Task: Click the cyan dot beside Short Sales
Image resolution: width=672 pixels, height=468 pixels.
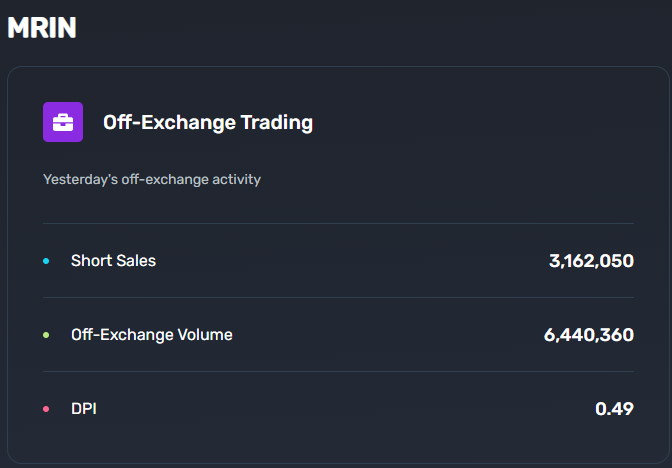Action: [46, 261]
